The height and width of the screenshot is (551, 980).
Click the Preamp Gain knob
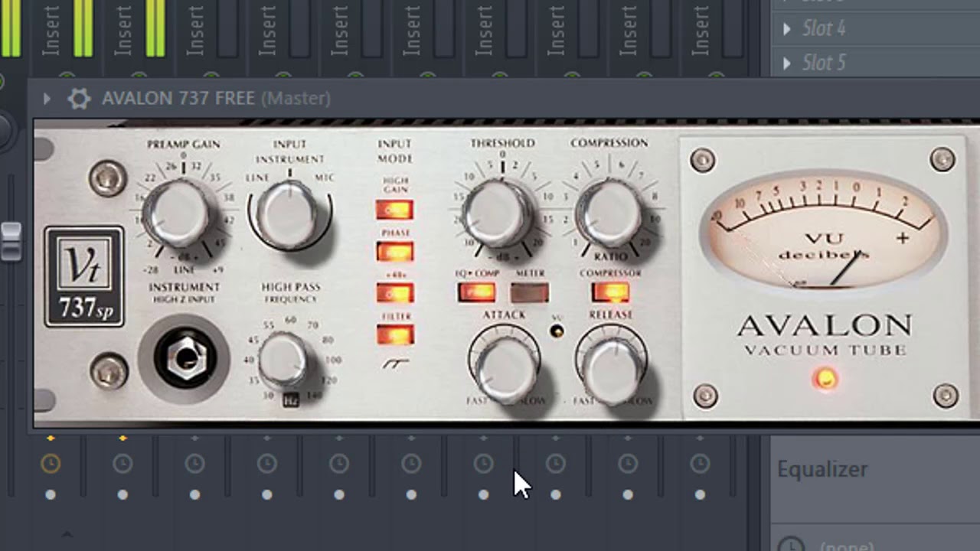pos(176,214)
